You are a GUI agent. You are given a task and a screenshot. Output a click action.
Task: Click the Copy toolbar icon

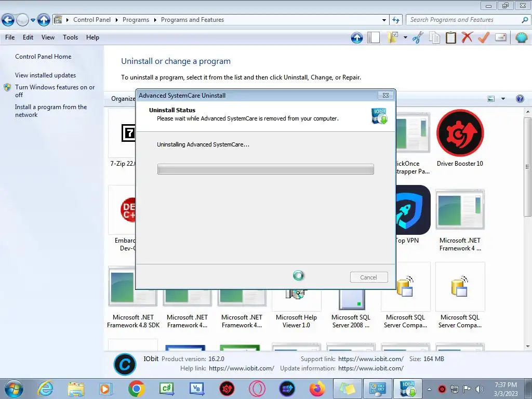[434, 37]
